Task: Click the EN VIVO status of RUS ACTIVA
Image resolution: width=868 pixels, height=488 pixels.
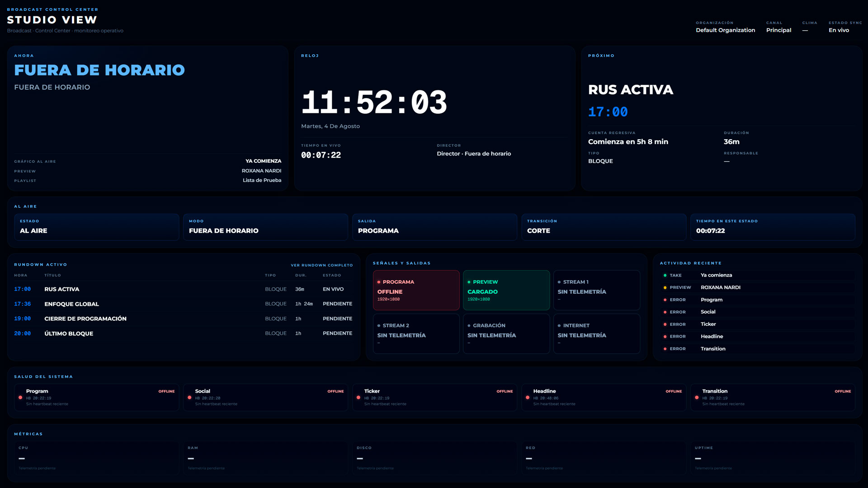Action: click(333, 289)
